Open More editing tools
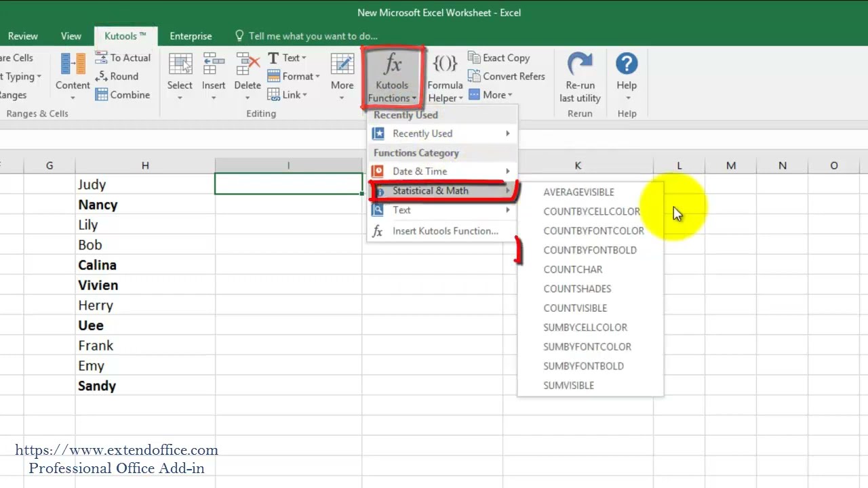This screenshot has width=868, height=488. pos(342,77)
